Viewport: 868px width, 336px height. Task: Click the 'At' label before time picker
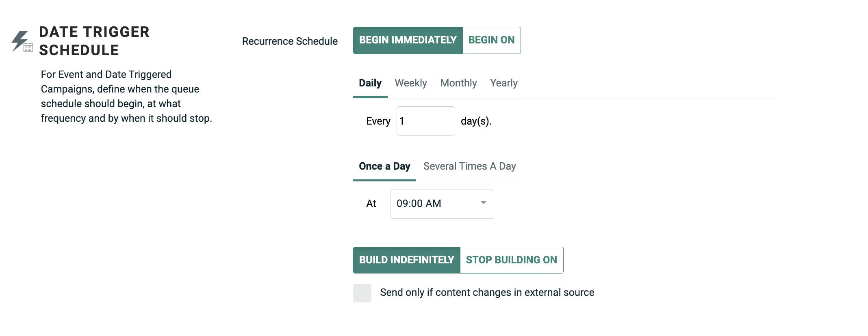point(371,204)
